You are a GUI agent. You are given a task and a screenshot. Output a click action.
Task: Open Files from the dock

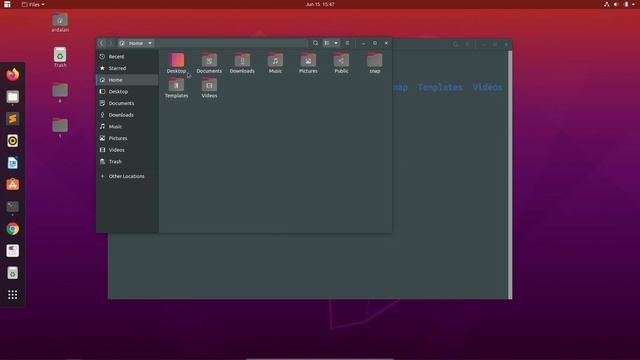click(x=13, y=97)
